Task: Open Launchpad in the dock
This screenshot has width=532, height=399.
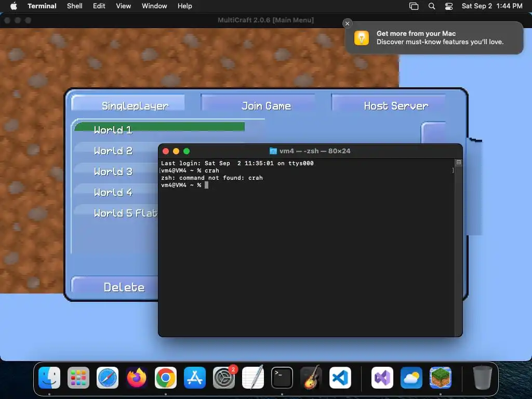Action: click(x=78, y=377)
